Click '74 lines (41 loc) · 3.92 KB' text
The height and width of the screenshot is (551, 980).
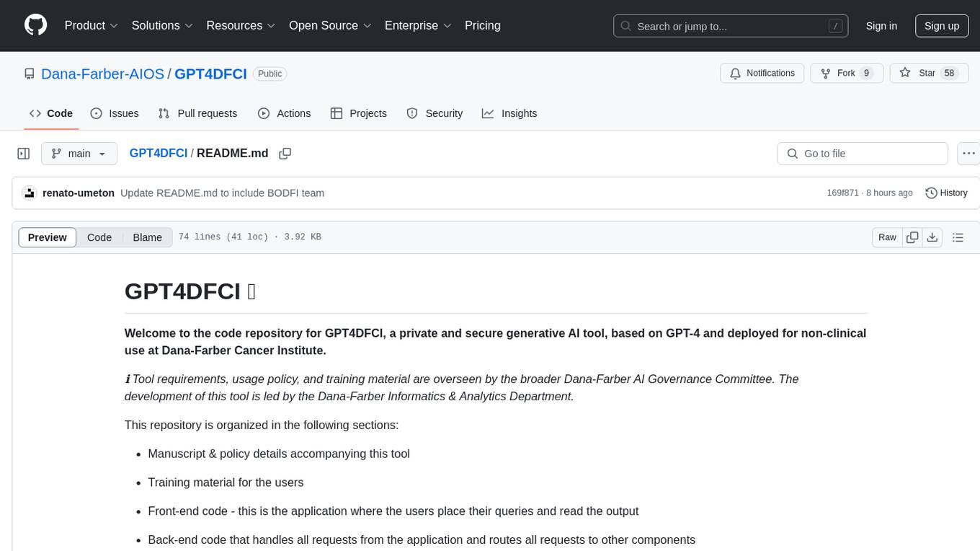[x=250, y=237]
